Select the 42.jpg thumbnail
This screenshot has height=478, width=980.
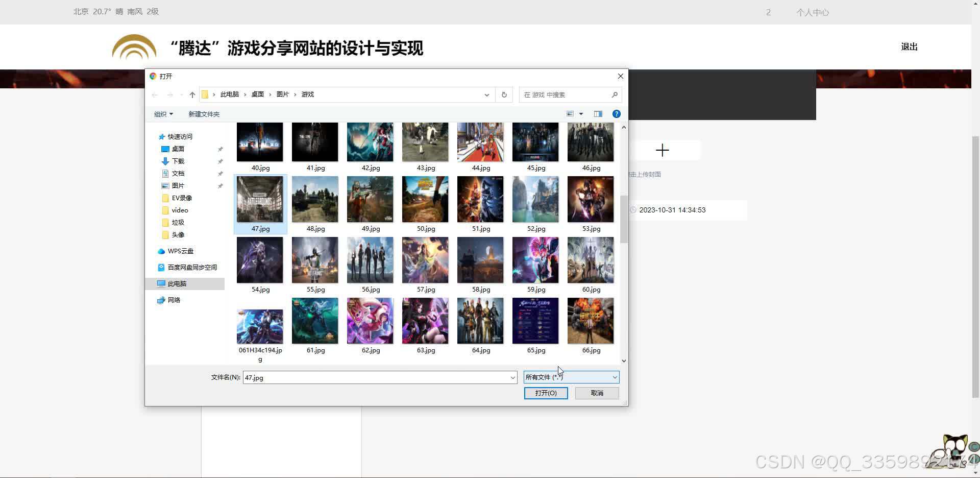pyautogui.click(x=370, y=142)
